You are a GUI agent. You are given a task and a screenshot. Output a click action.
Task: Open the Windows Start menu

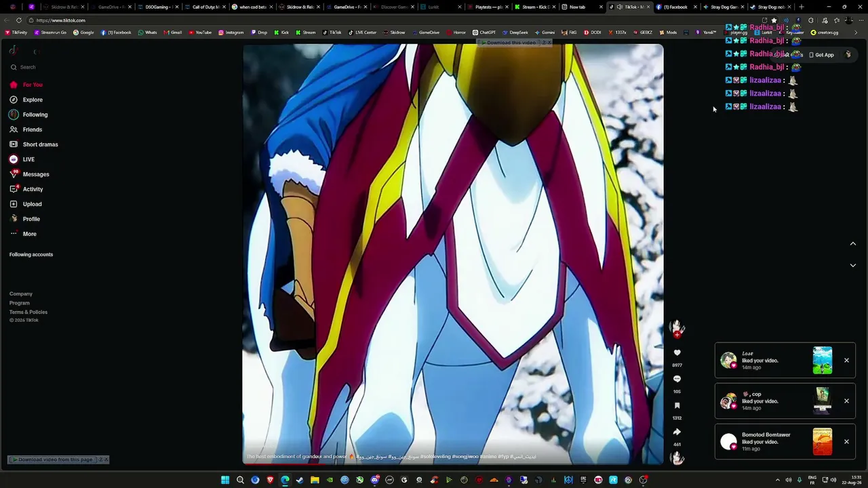tap(225, 480)
